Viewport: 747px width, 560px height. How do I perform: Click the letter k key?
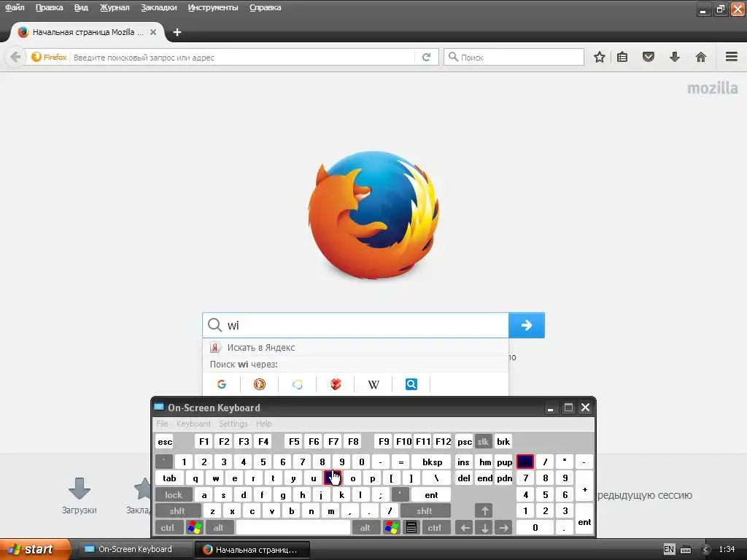[341, 495]
